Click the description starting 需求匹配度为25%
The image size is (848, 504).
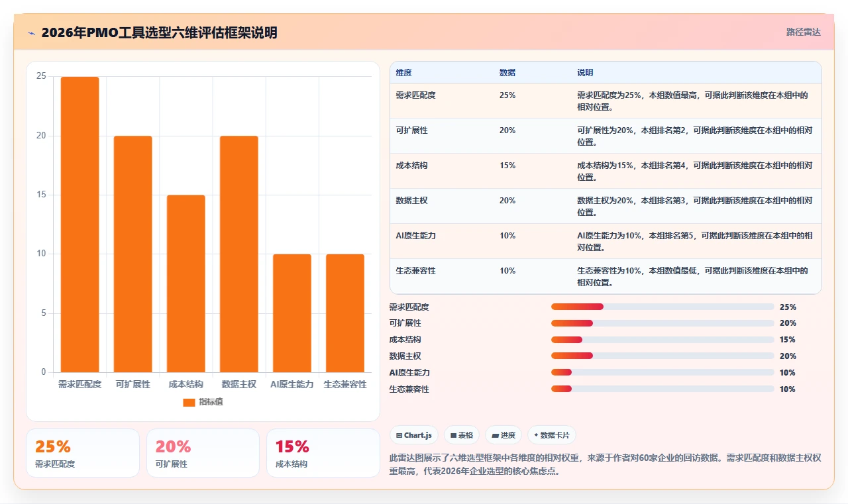click(692, 101)
